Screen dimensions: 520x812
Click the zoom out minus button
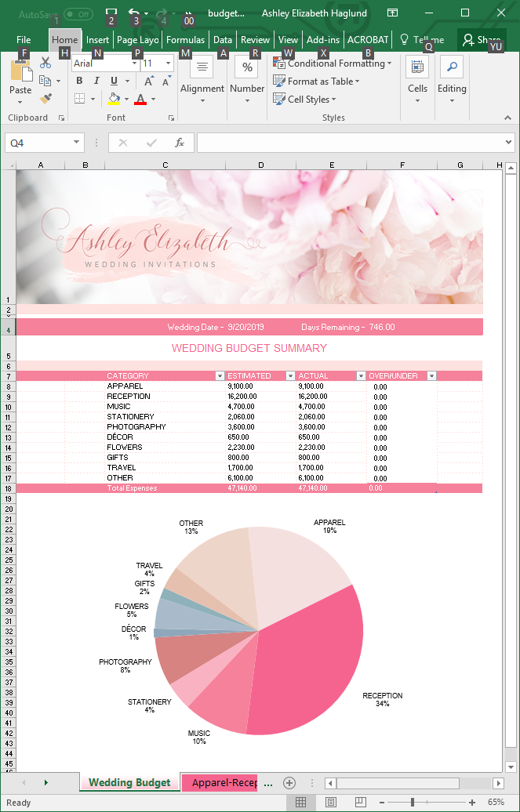pyautogui.click(x=383, y=803)
